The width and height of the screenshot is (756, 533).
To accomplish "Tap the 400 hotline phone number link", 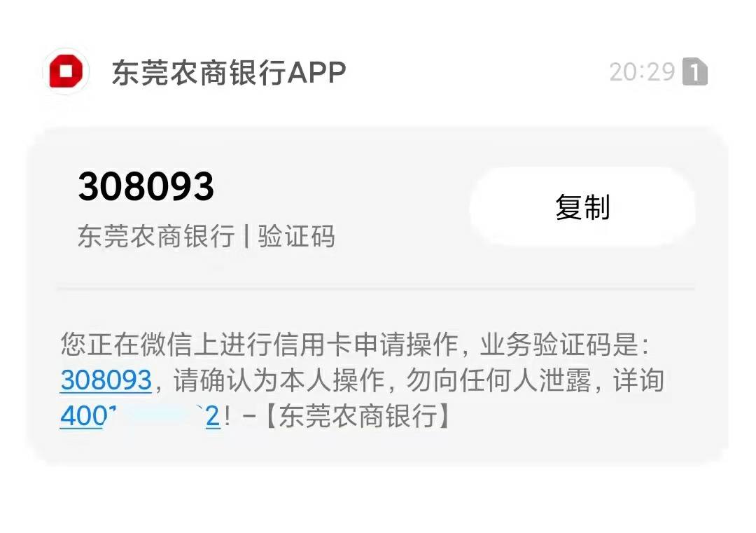I will pos(140,416).
